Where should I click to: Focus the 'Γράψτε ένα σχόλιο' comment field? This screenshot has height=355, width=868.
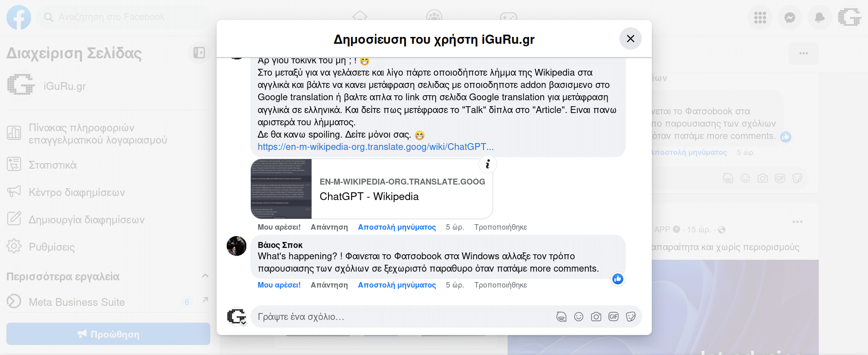coord(401,317)
